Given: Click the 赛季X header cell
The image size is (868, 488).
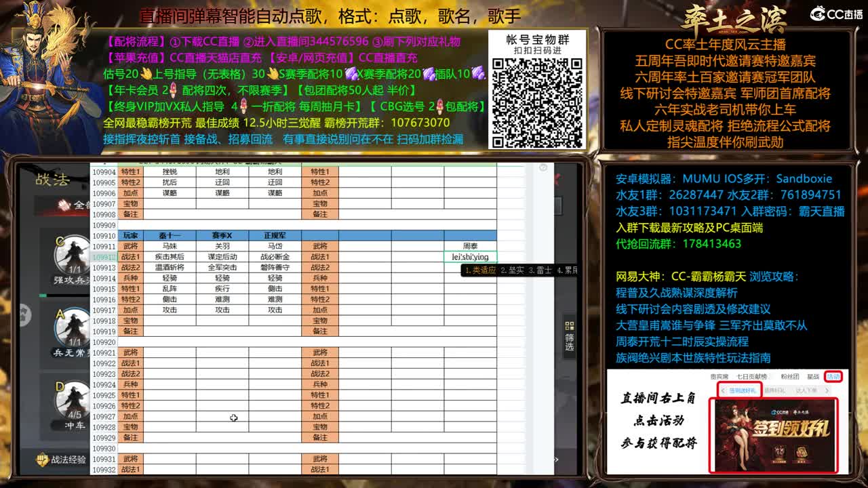Looking at the screenshot, I should 222,235.
